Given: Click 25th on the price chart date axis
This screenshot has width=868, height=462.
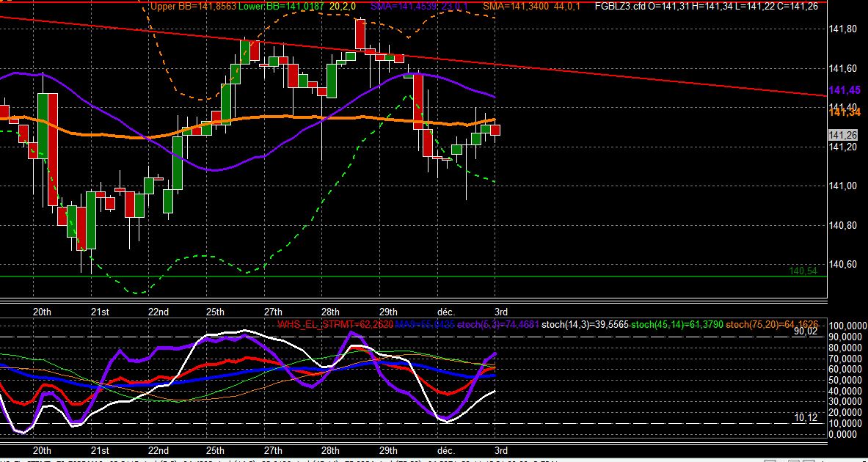Looking at the screenshot, I should click(215, 312).
